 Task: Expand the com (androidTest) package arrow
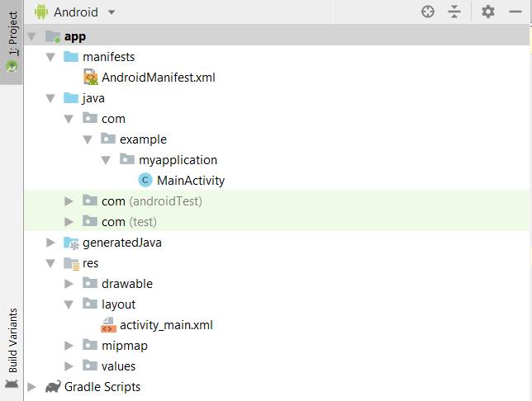point(69,201)
